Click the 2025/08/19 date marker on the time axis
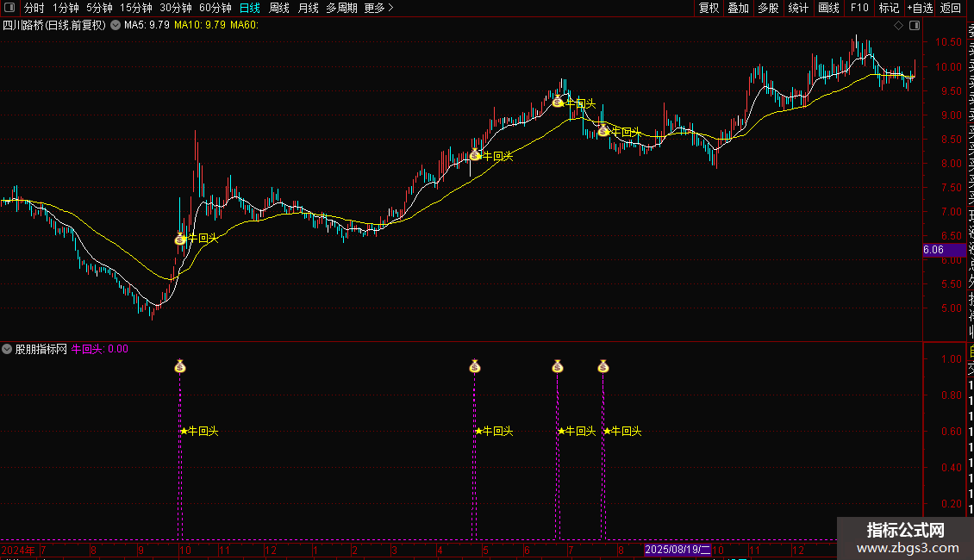Image resolution: width=974 pixels, height=560 pixels. 677,550
